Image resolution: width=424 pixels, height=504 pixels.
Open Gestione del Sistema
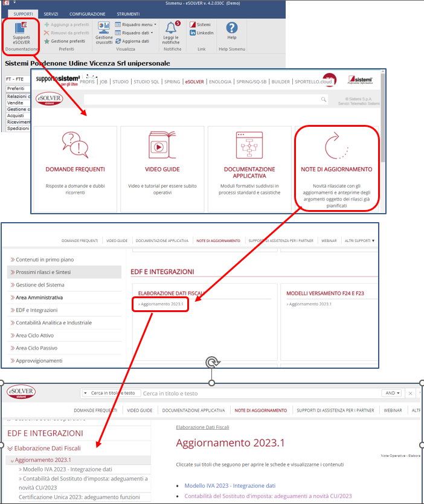coord(40,285)
